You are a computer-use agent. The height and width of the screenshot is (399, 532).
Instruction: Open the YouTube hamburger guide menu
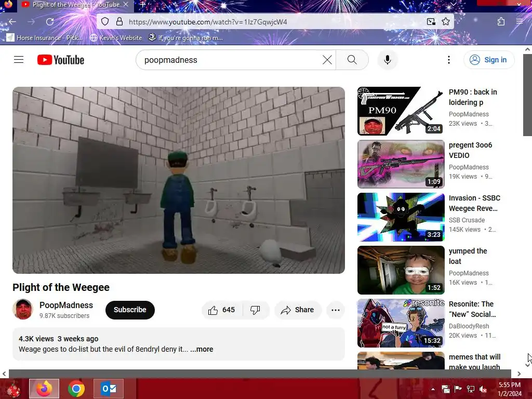tap(19, 60)
